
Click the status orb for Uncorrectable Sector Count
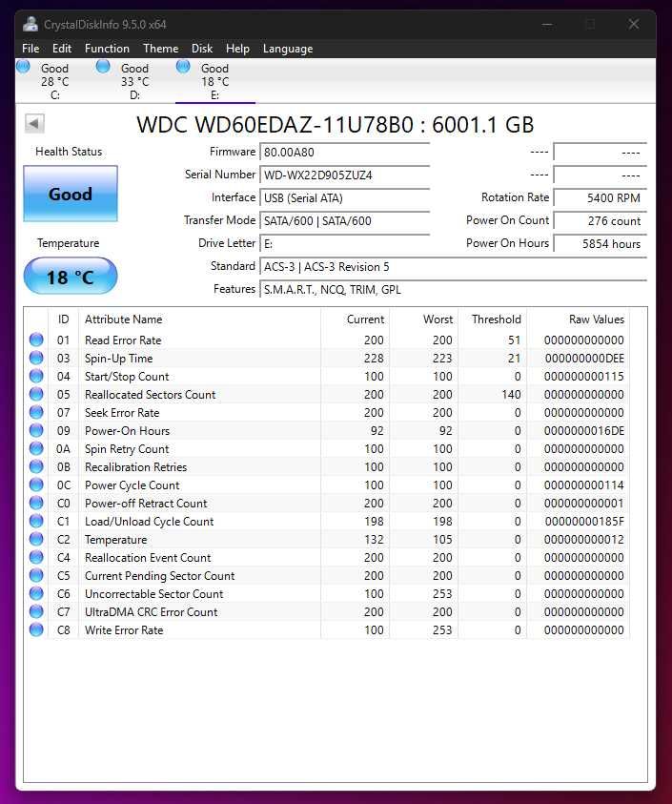[x=36, y=593]
